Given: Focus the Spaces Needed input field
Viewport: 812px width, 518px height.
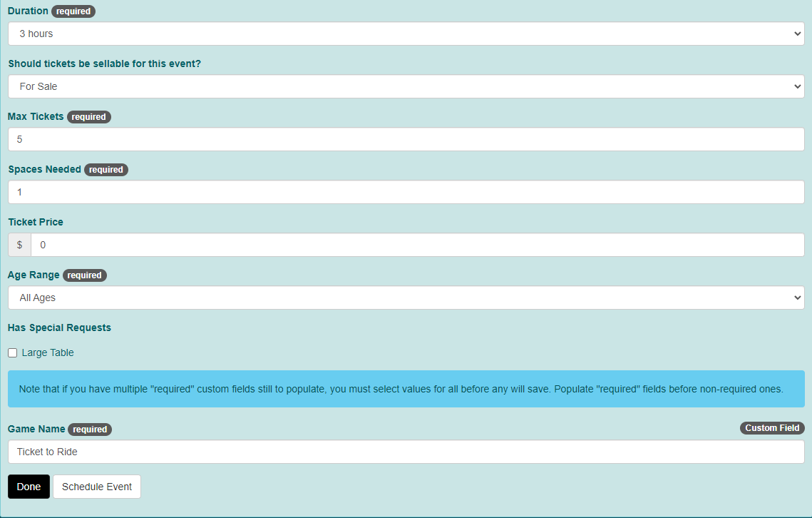Looking at the screenshot, I should coord(406,193).
